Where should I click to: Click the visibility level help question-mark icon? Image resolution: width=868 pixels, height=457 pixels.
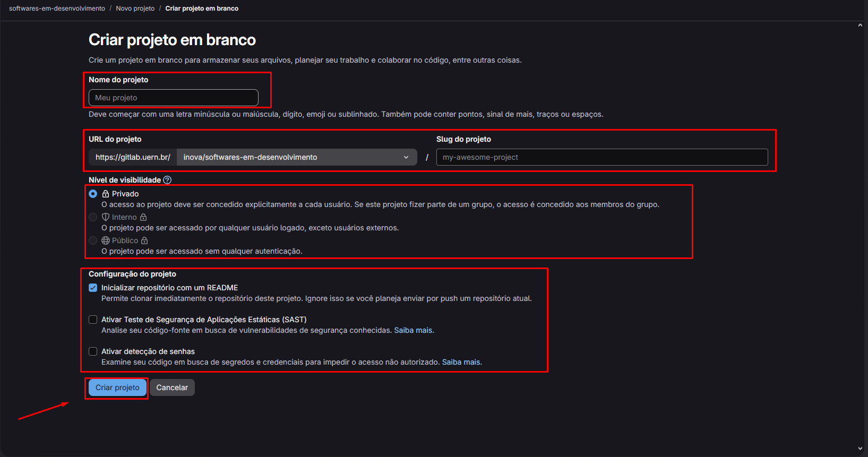[167, 180]
